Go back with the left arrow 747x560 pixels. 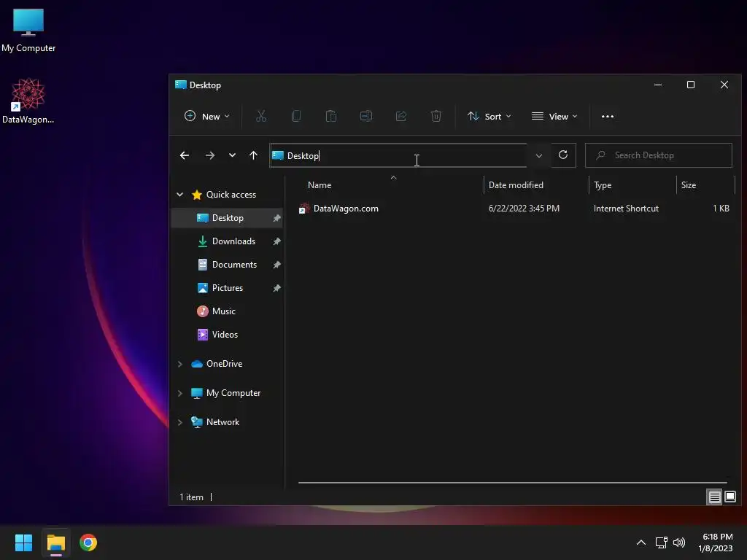[185, 155]
